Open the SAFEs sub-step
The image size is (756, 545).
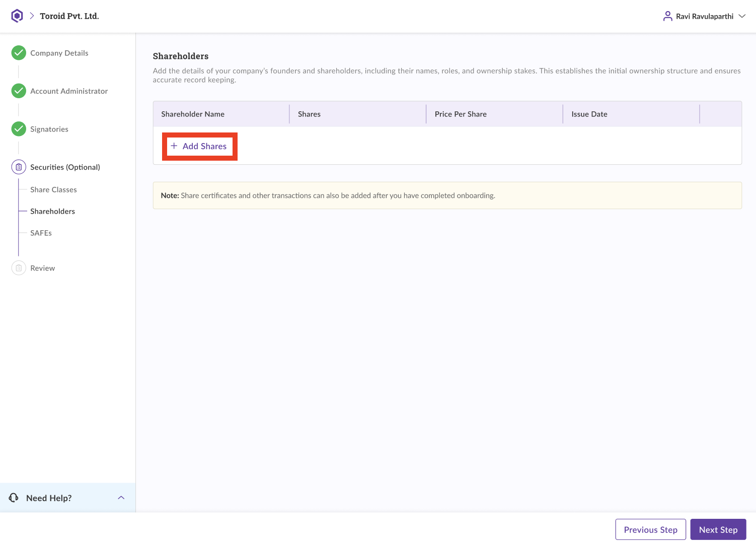[x=41, y=233]
